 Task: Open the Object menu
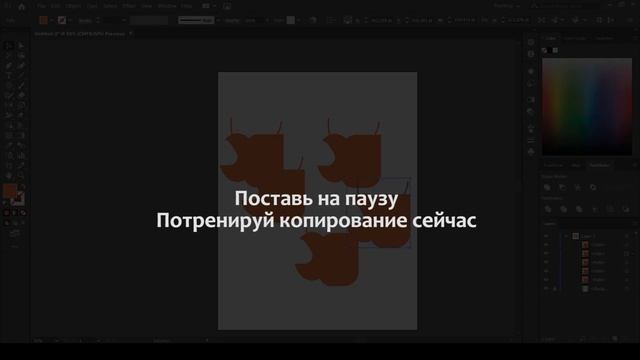73,6
